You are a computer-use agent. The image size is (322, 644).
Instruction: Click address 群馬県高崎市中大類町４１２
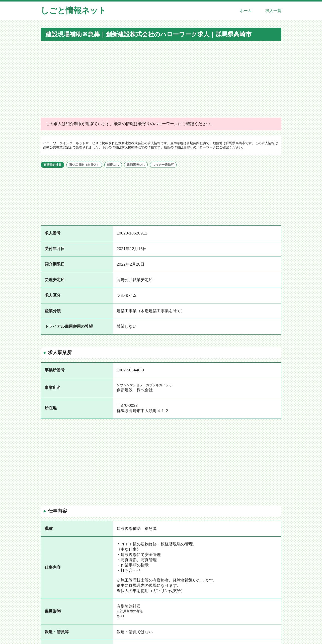coord(142,411)
